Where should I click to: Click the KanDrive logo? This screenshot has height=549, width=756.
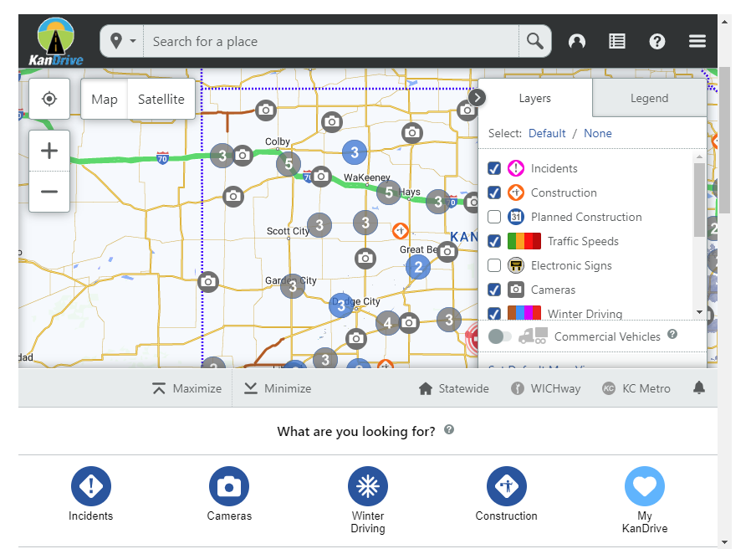(x=55, y=41)
